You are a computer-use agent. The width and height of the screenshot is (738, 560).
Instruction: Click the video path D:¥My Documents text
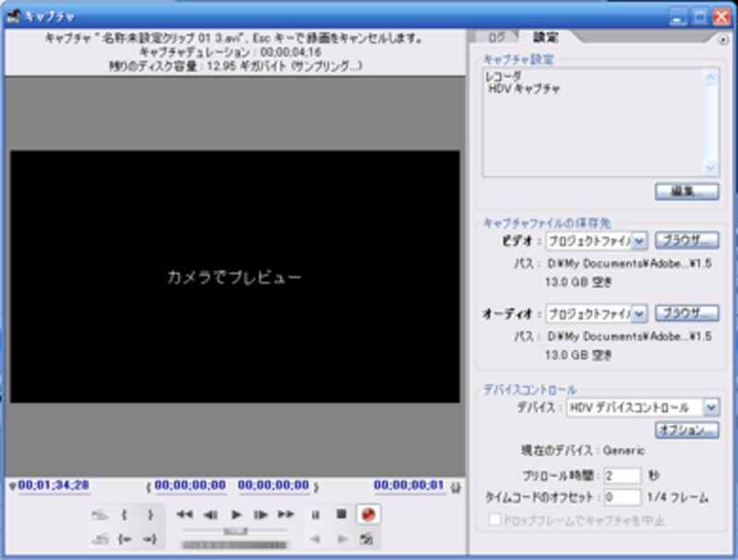(629, 264)
